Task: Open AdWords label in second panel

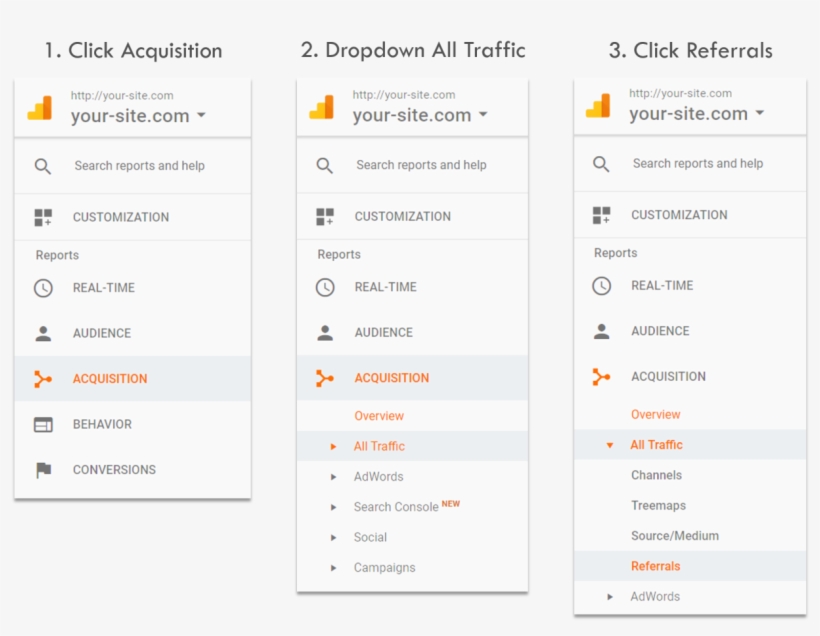Action: [x=379, y=476]
